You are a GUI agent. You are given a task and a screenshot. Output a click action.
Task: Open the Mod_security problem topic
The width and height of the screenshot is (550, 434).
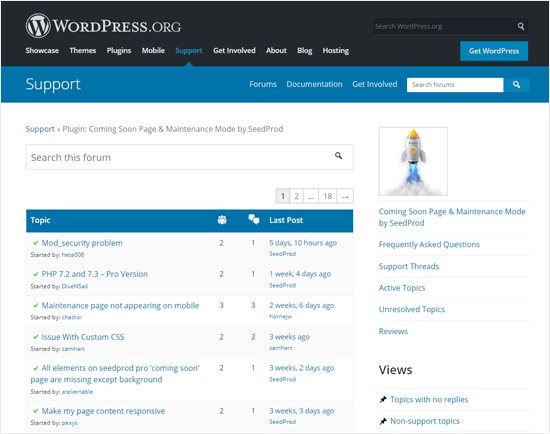[82, 243]
